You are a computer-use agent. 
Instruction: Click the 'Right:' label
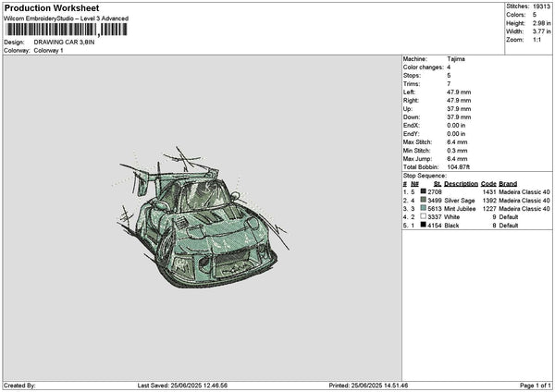[x=411, y=101]
